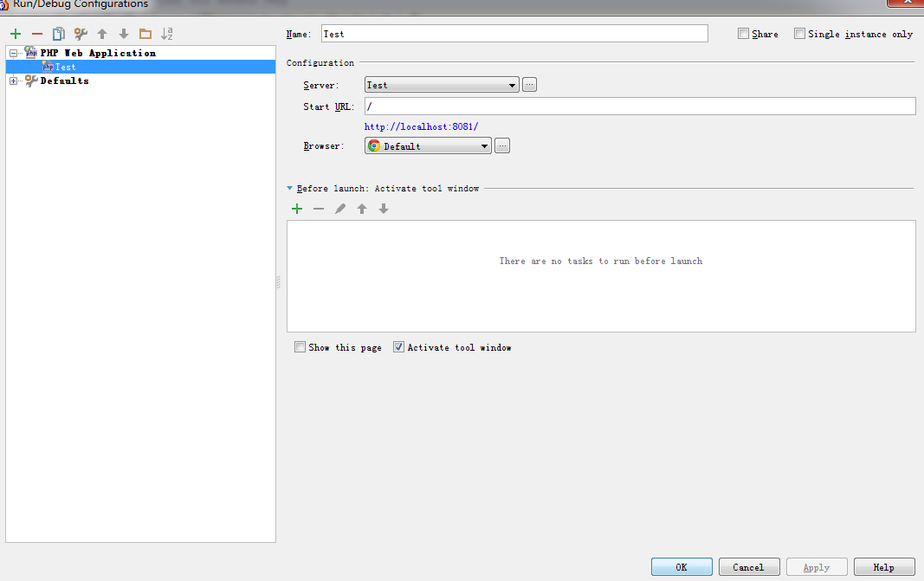
Task: Click the Apply button
Action: click(817, 567)
